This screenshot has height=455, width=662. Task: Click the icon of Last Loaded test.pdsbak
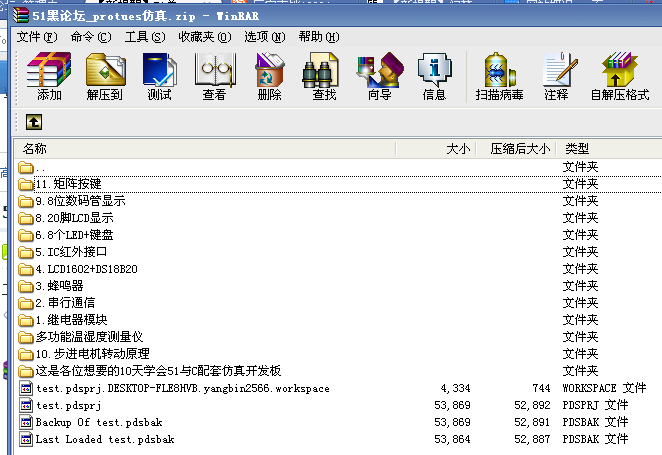(26, 439)
